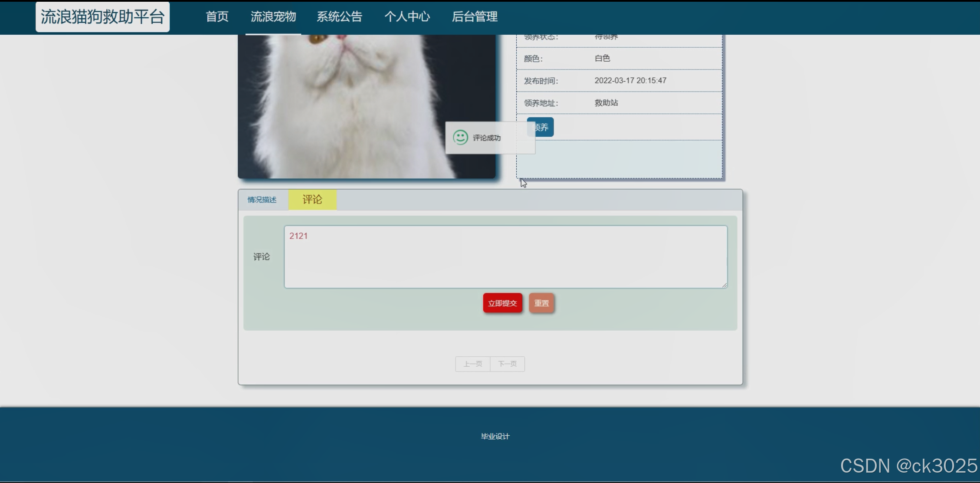Go to next page with 下一页

pyautogui.click(x=507, y=364)
